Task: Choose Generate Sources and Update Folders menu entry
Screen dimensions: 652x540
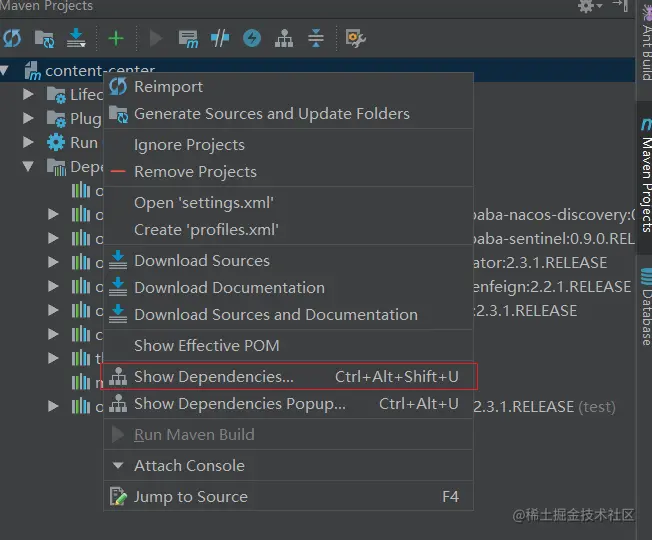Action: coord(289,114)
